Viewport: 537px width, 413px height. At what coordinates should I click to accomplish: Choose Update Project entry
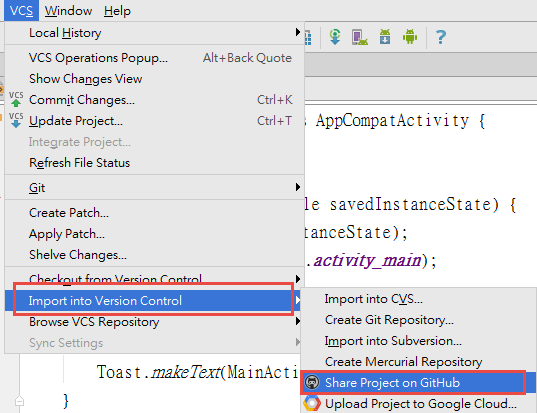pyautogui.click(x=154, y=121)
